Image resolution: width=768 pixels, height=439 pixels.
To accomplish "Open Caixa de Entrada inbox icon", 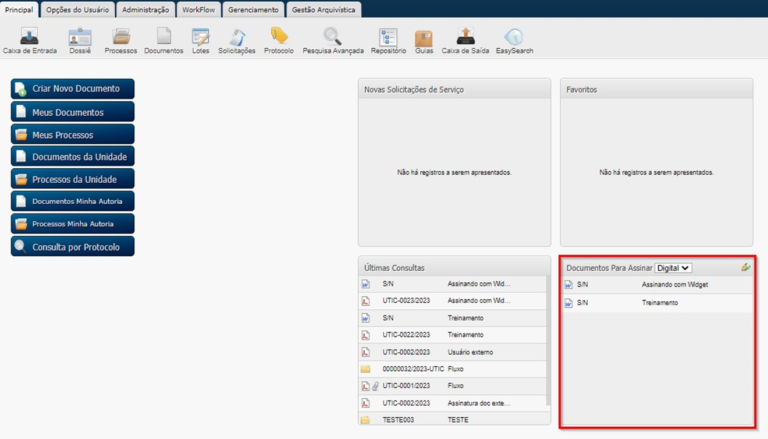I will point(29,37).
